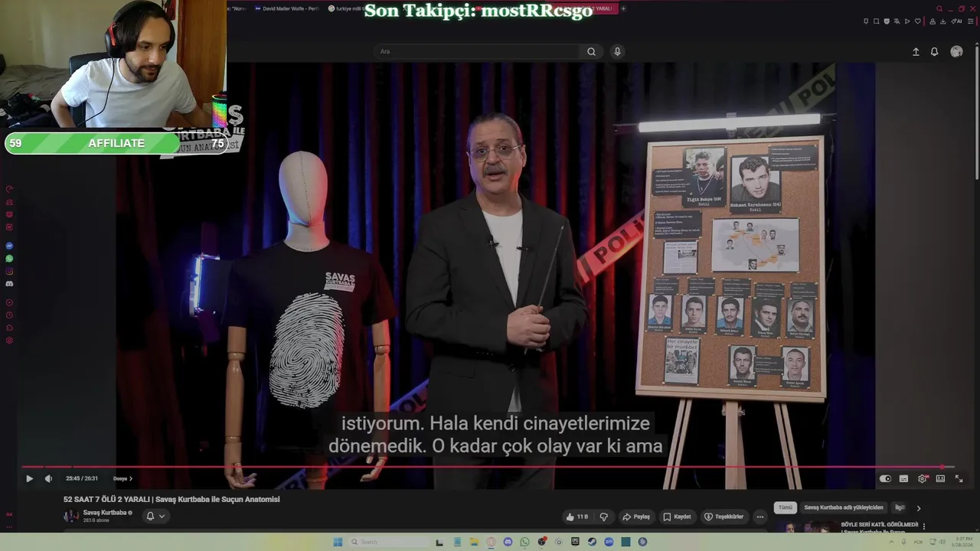Play the YouTube video
Viewport: 980px width, 551px height.
[29, 478]
